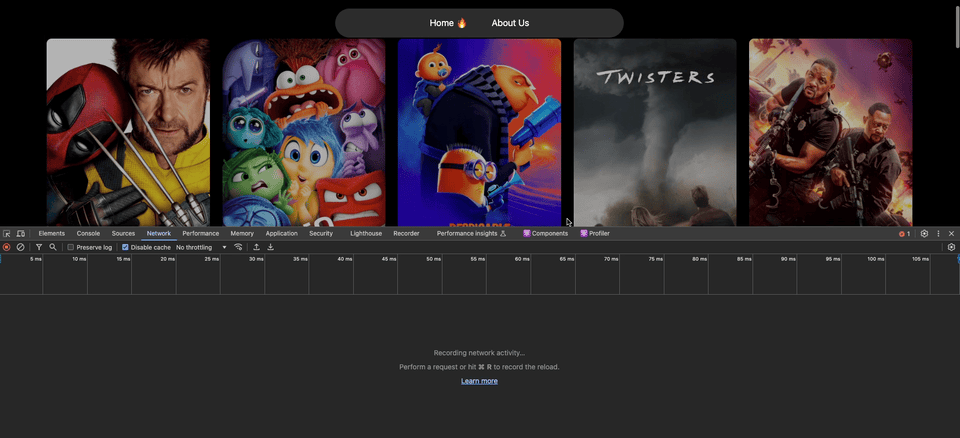Switch to the Memory tab
Image resolution: width=960 pixels, height=438 pixels.
pos(242,233)
